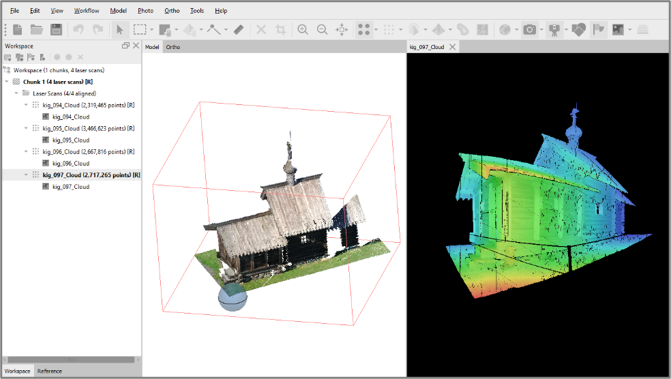The height and width of the screenshot is (379, 671).
Task: Click the blue trackball sphere in Model view
Action: click(x=232, y=297)
